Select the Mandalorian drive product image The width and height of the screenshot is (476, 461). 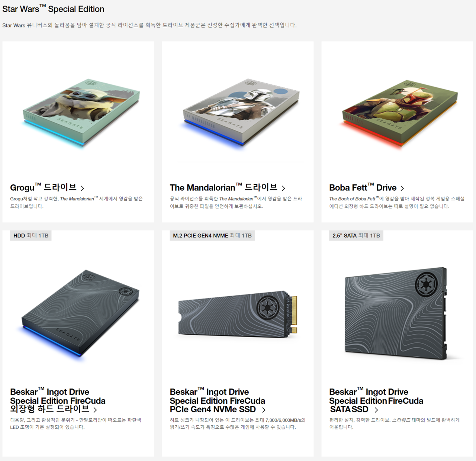tap(241, 112)
